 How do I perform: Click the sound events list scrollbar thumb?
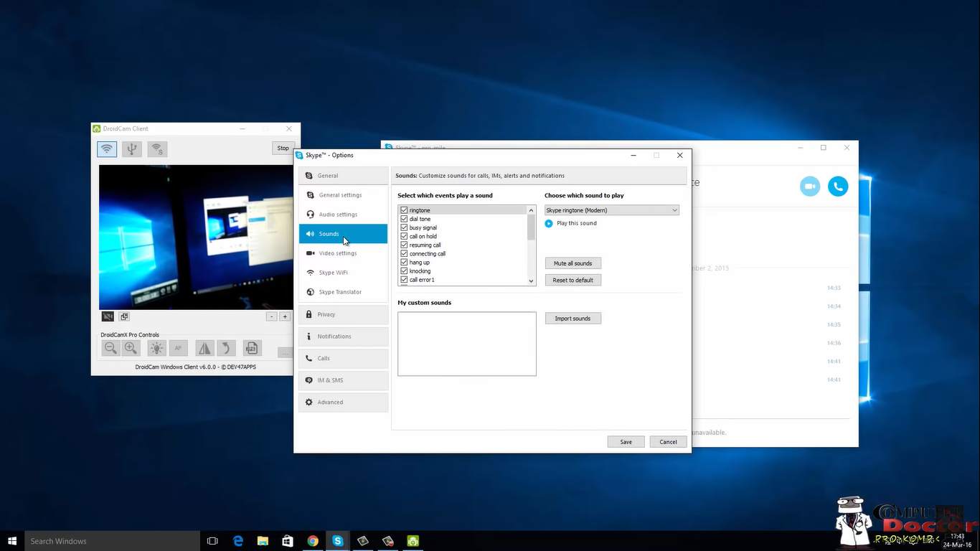pyautogui.click(x=532, y=227)
